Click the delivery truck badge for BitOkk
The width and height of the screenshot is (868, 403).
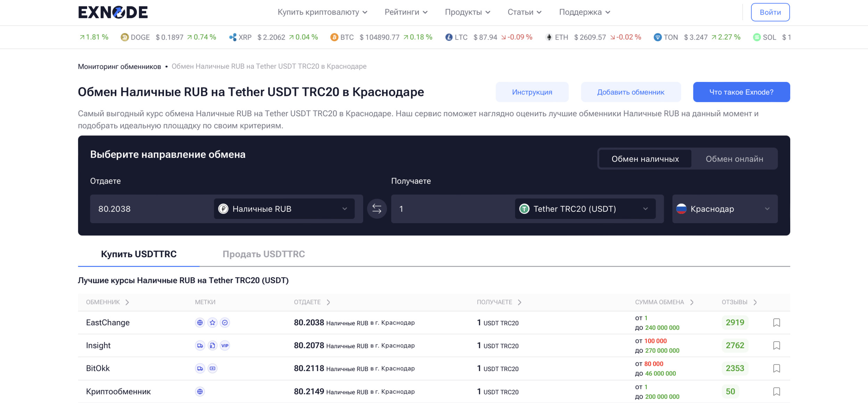[200, 368]
